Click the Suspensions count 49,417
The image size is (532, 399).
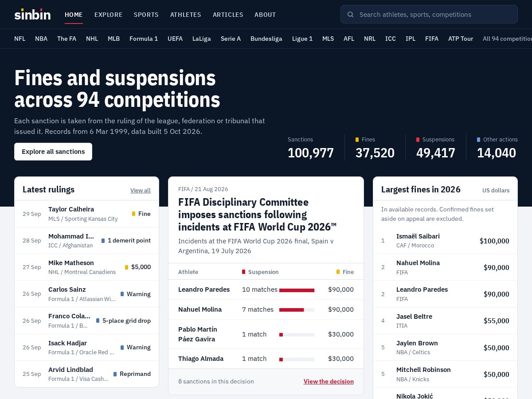pyautogui.click(x=436, y=153)
